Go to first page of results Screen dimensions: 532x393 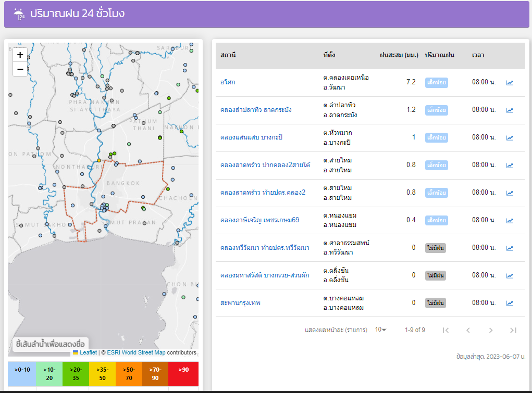[x=446, y=330]
